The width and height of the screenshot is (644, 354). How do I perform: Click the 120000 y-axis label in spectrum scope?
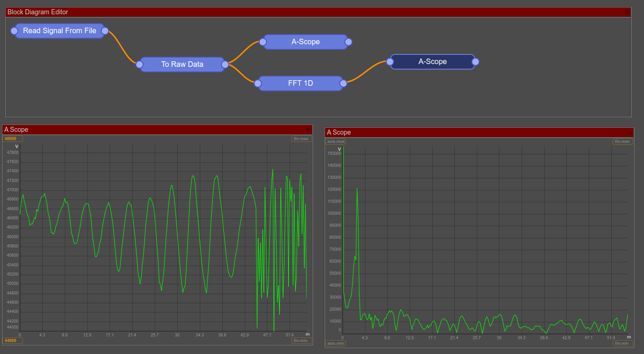coord(334,189)
